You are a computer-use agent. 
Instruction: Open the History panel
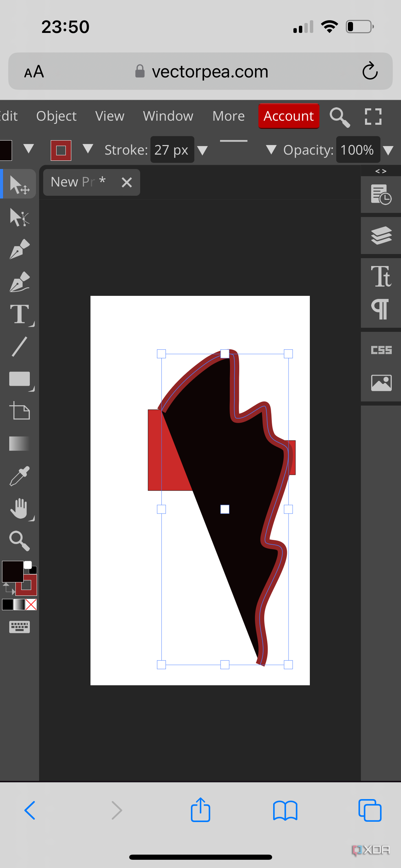[x=381, y=194]
